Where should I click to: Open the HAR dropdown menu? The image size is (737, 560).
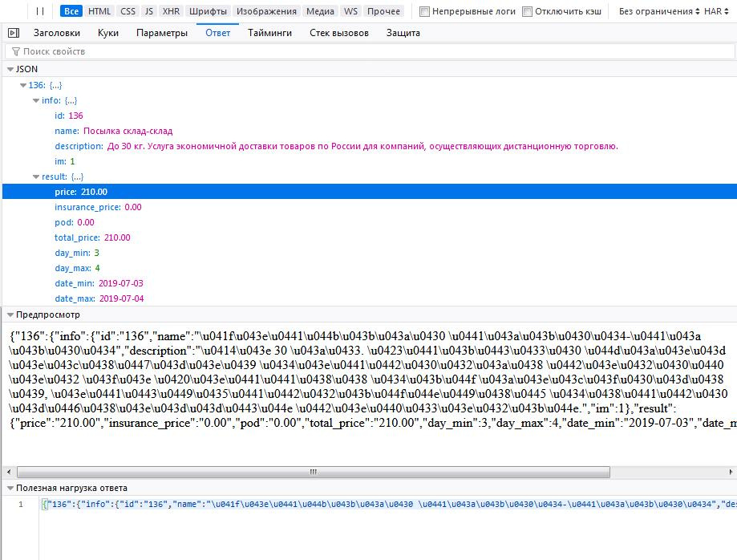coord(716,11)
